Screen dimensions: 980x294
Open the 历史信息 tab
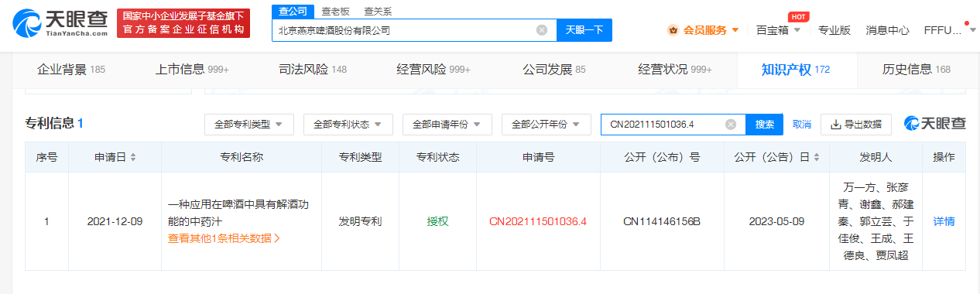click(917, 70)
